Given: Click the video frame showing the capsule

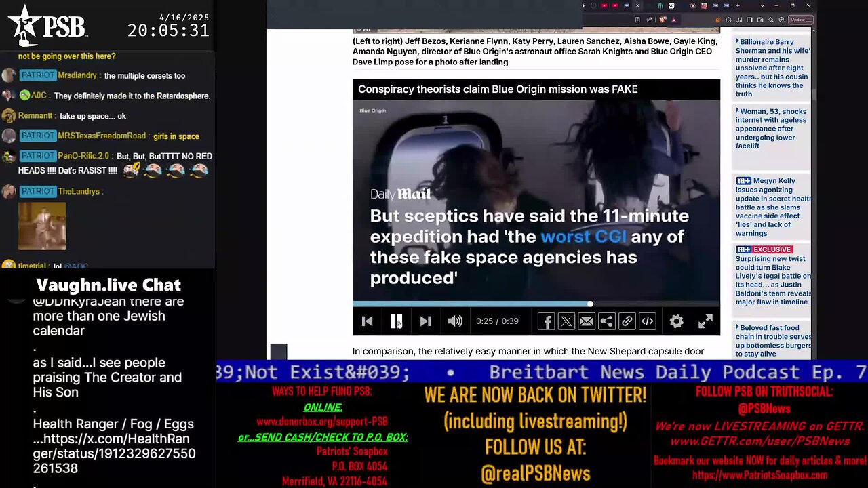Looking at the screenshot, I should point(536,200).
